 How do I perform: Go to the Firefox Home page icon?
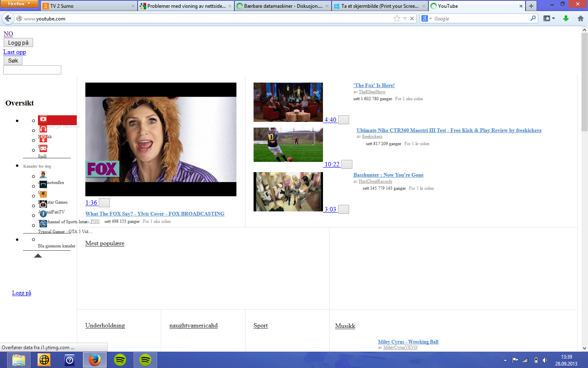(x=580, y=18)
